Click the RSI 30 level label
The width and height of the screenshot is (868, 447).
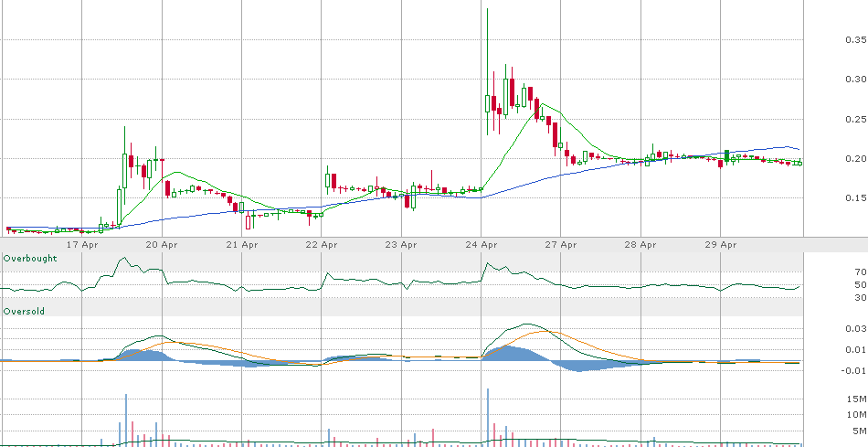[x=861, y=297]
